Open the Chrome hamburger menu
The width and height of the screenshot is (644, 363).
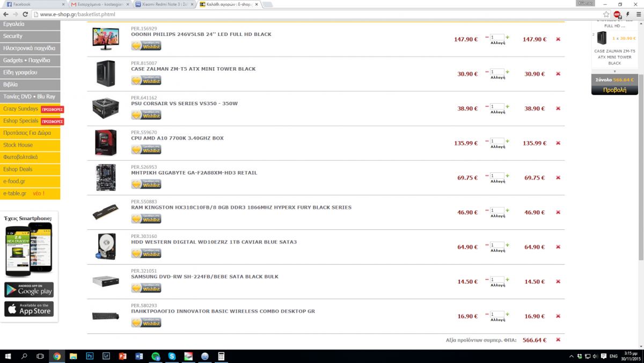638,14
